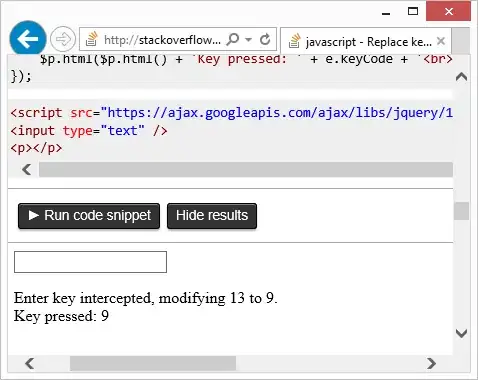Image resolution: width=478 pixels, height=380 pixels.
Task: Click the grey forward navigation arrow
Action: click(63, 39)
